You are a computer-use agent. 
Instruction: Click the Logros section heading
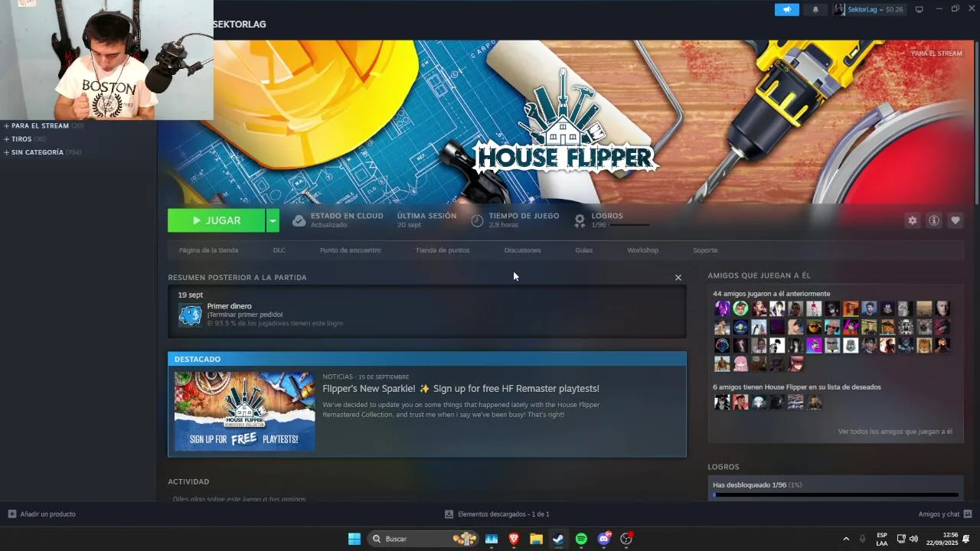pyautogui.click(x=724, y=467)
